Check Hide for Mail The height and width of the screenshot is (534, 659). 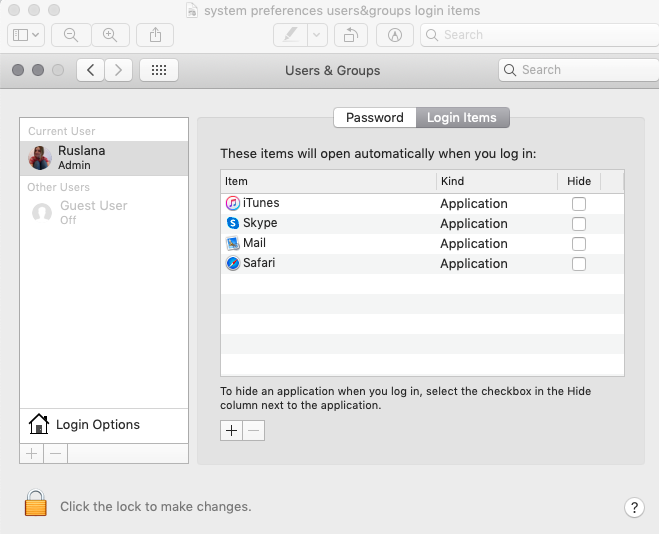[579, 244]
